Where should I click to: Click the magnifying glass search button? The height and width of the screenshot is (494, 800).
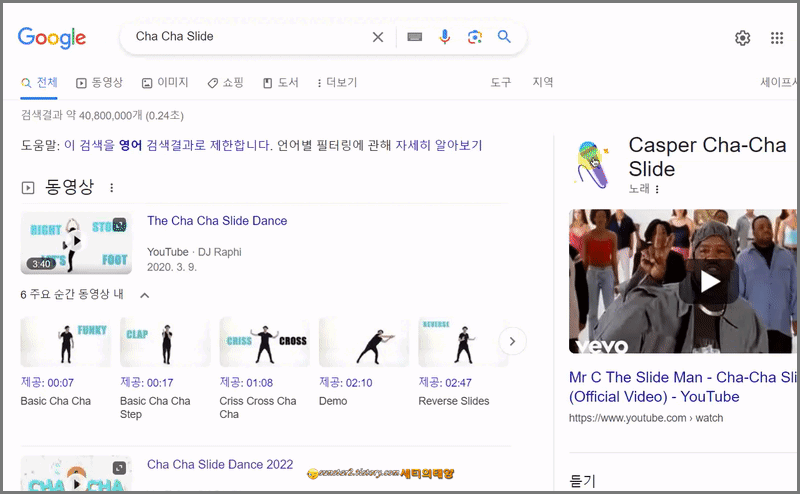[504, 37]
